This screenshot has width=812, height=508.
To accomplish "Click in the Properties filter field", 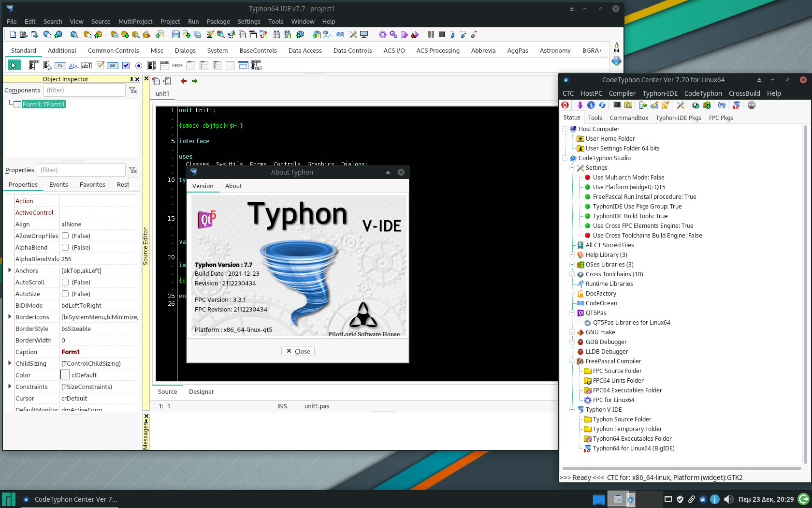I will click(81, 170).
